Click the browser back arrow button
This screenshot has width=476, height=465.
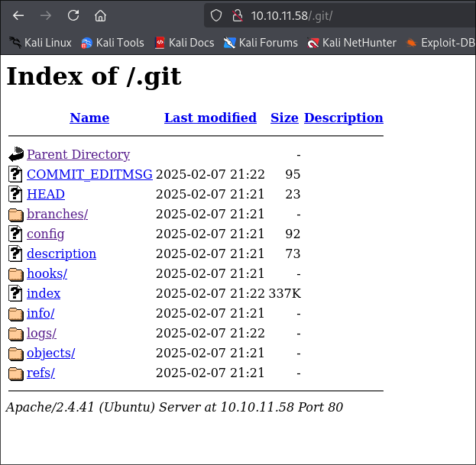pos(18,15)
